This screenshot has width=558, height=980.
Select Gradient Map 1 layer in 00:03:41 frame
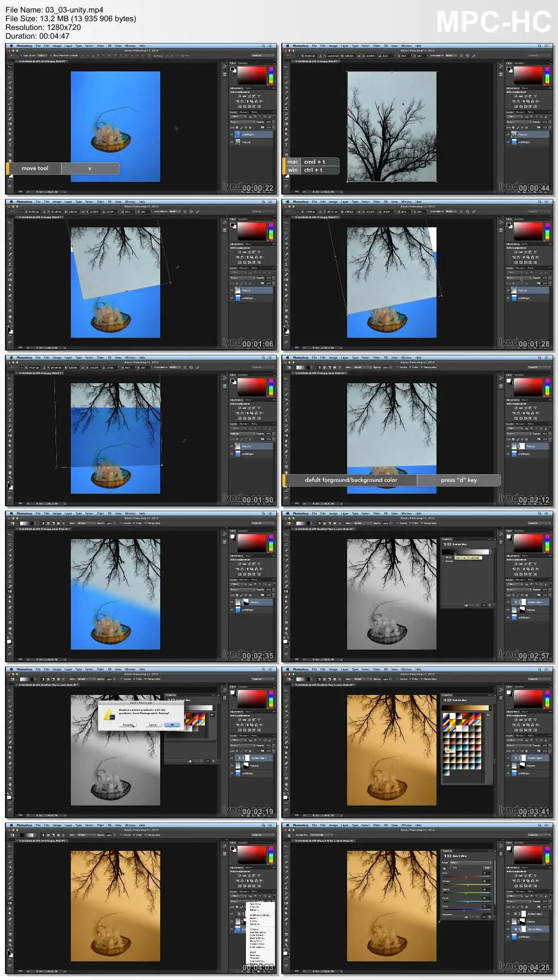pyautogui.click(x=530, y=758)
